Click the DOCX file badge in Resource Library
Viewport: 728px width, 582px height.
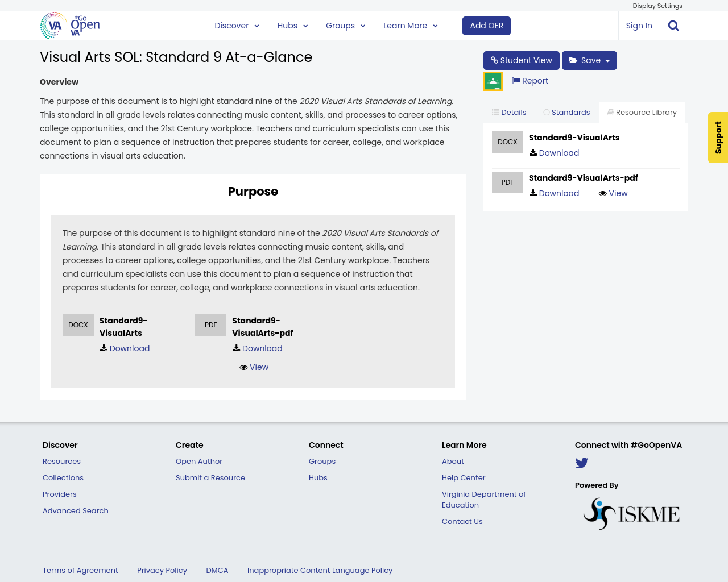coord(507,142)
